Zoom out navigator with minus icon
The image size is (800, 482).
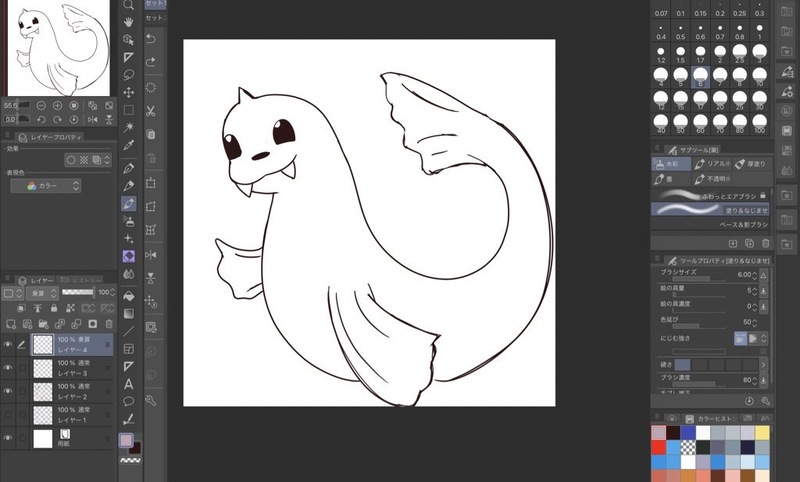coord(41,106)
